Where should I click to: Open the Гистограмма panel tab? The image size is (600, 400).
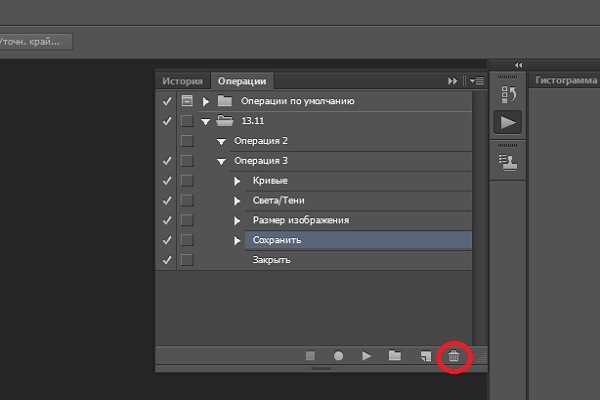pyautogui.click(x=566, y=80)
